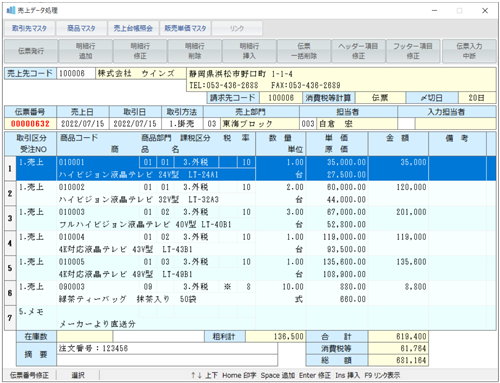Click the 取引方法 value 1.掛売
The image size is (500, 383).
point(182,124)
